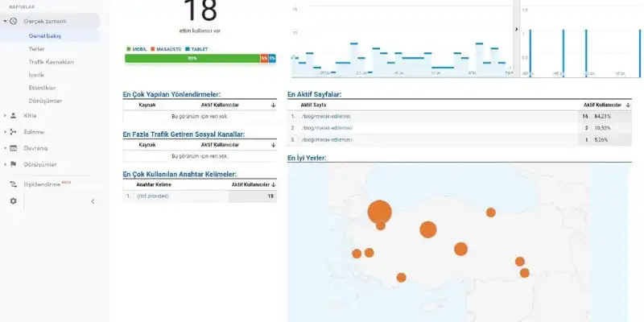This screenshot has height=322, width=644.
Task: Click the Davranış behavior icon
Action: coord(14,148)
